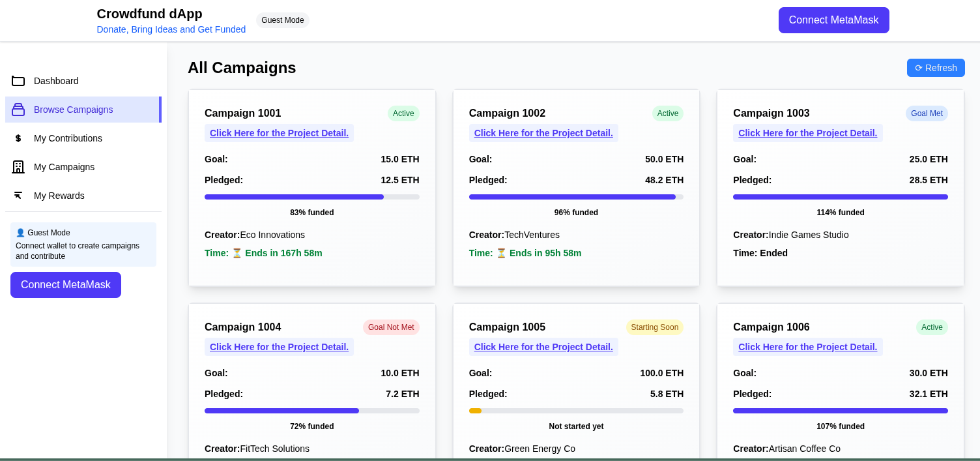Screen dimensions: 980x461
Task: Click Connect MetaMask in sidebar
Action: (66, 285)
